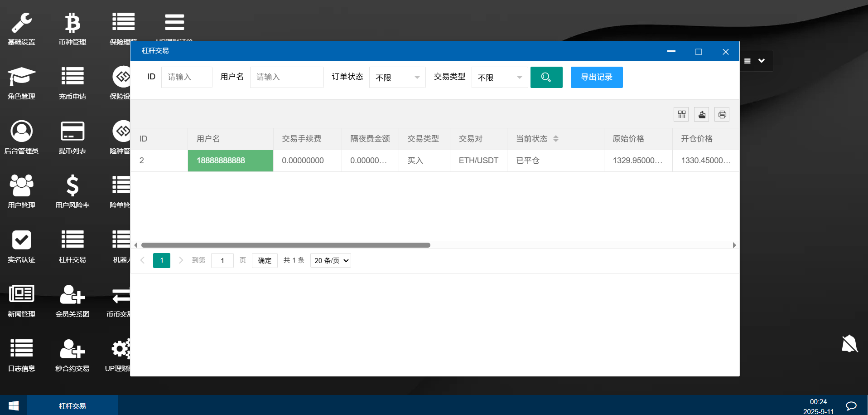Open 实名认证 checkmark icon
This screenshot has height=415, width=868.
coord(21,240)
